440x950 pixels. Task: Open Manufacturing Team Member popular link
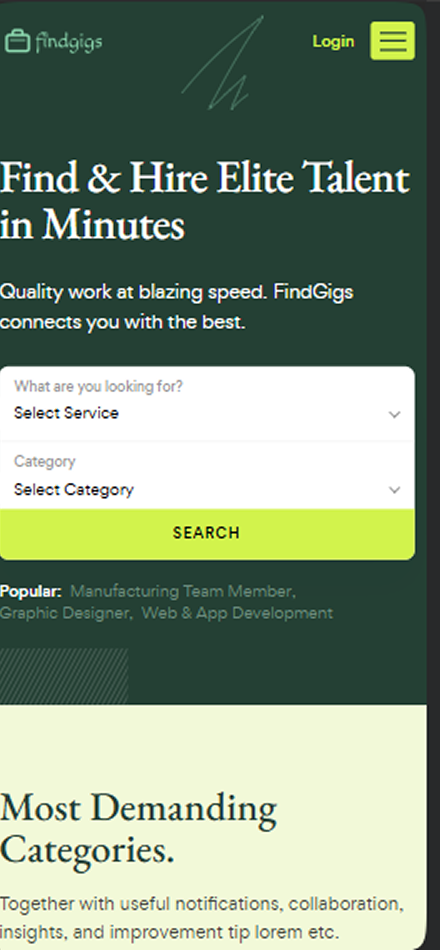click(183, 591)
